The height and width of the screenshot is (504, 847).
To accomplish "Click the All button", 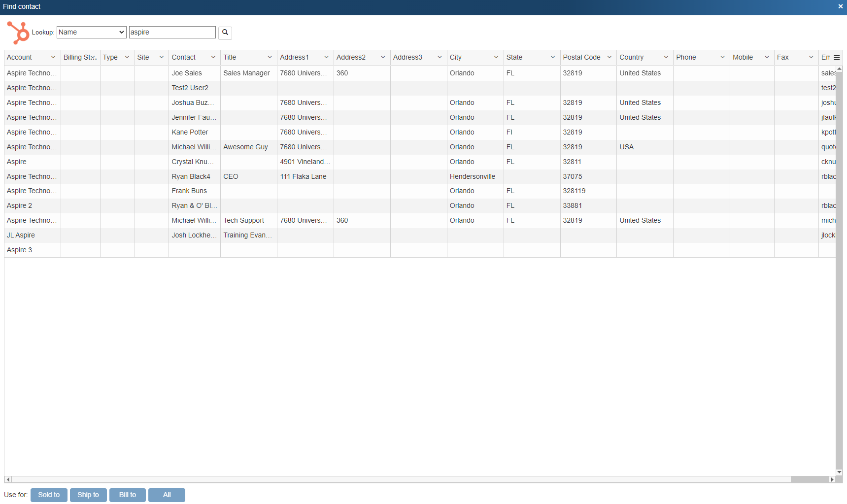I will pyautogui.click(x=167, y=495).
